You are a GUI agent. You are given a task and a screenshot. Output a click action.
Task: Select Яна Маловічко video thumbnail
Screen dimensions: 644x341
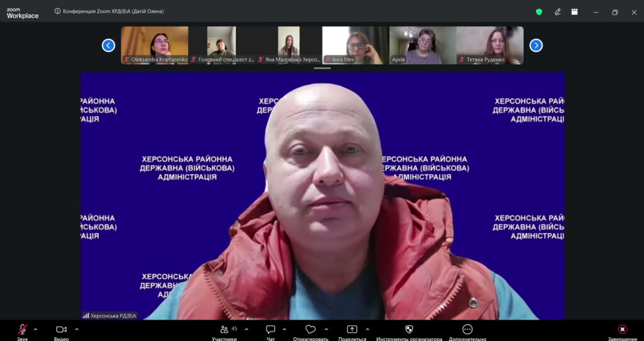[x=288, y=45]
